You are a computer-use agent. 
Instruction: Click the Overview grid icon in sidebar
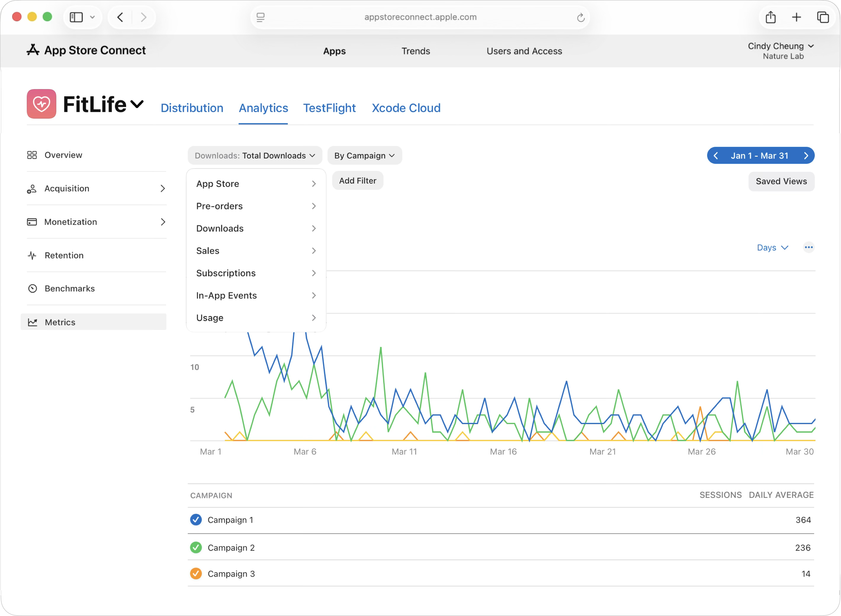click(32, 155)
